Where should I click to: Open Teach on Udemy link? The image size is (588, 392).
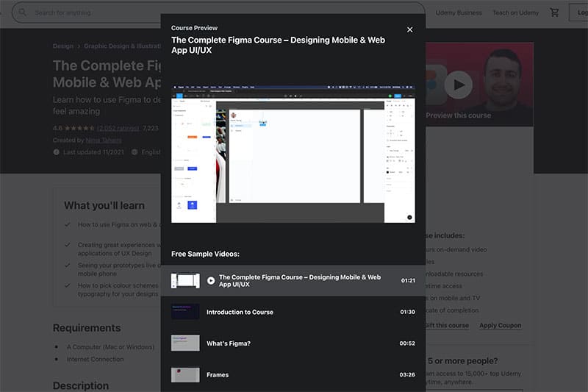pyautogui.click(x=516, y=13)
